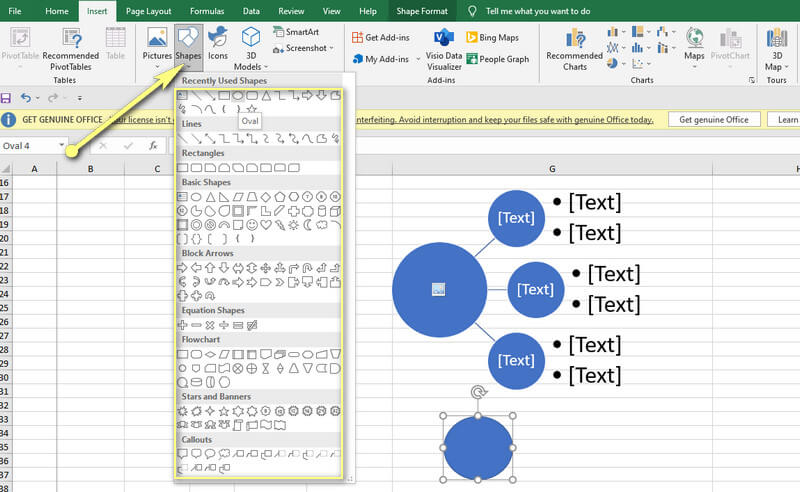Open the Shape Format tab
This screenshot has height=492, width=800.
(422, 11)
